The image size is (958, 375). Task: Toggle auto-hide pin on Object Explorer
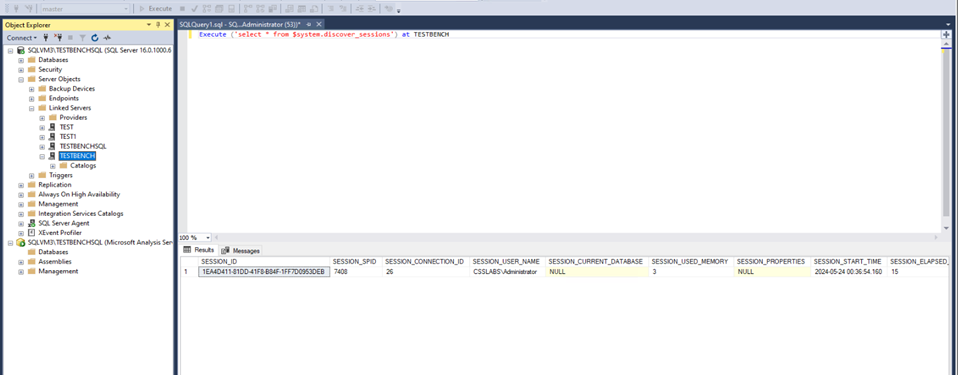pyautogui.click(x=158, y=24)
